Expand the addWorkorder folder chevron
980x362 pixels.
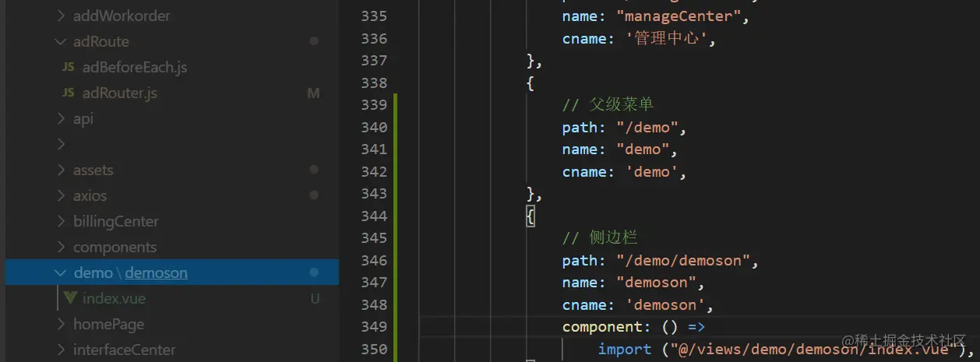point(62,16)
